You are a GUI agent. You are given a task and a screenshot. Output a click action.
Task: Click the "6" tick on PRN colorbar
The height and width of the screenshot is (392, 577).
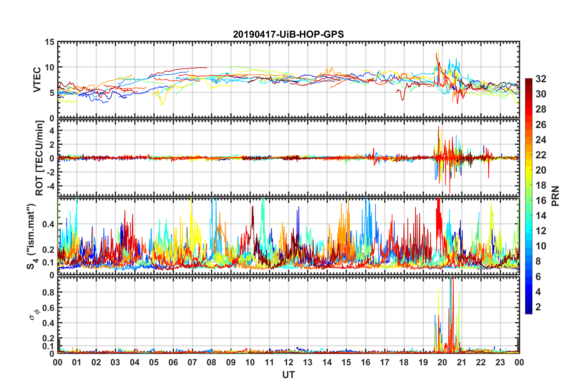point(538,277)
